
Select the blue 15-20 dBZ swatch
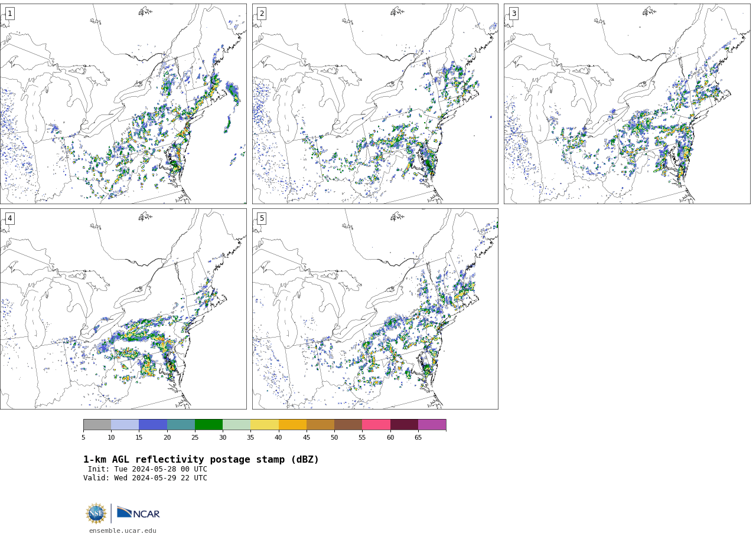[x=153, y=425]
